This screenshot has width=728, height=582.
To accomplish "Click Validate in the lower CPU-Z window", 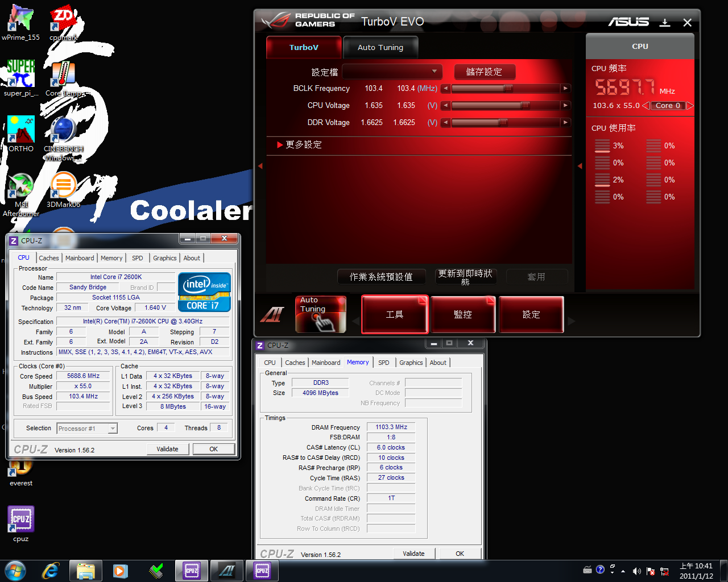I will tap(413, 554).
